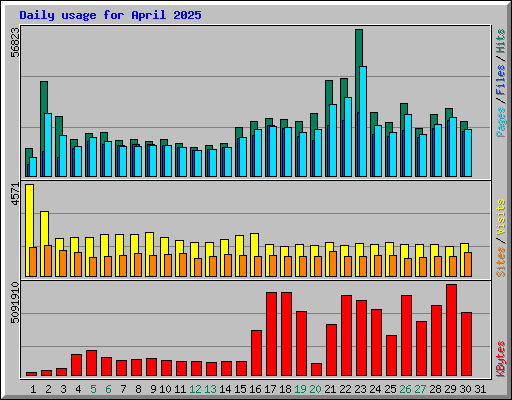Screen dimensions: 512x400
Task: Click day 10 on the x-axis
Action: 165,389
